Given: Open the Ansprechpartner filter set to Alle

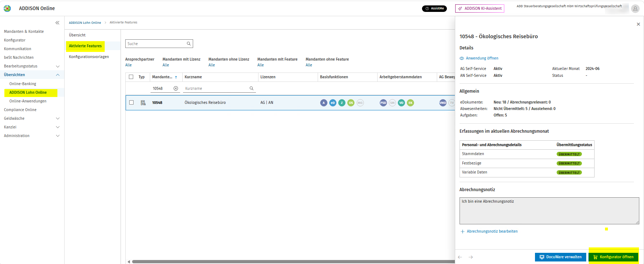Looking at the screenshot, I should tap(129, 65).
